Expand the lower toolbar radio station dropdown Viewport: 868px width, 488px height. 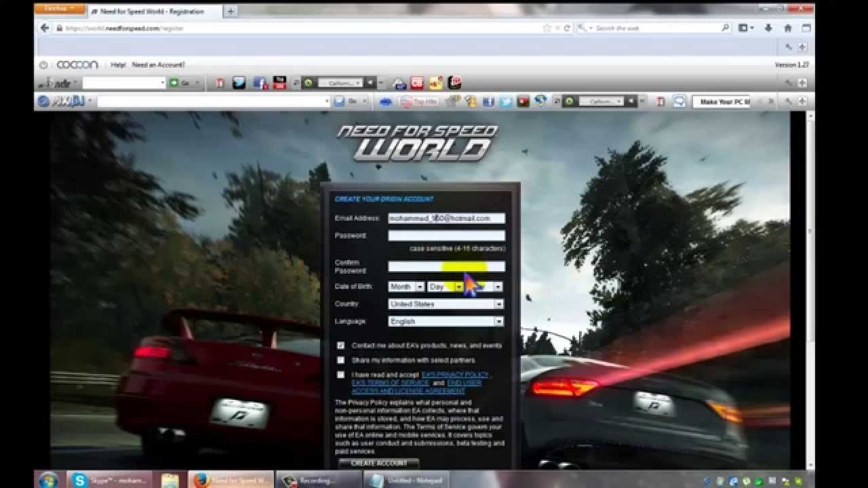tap(600, 102)
